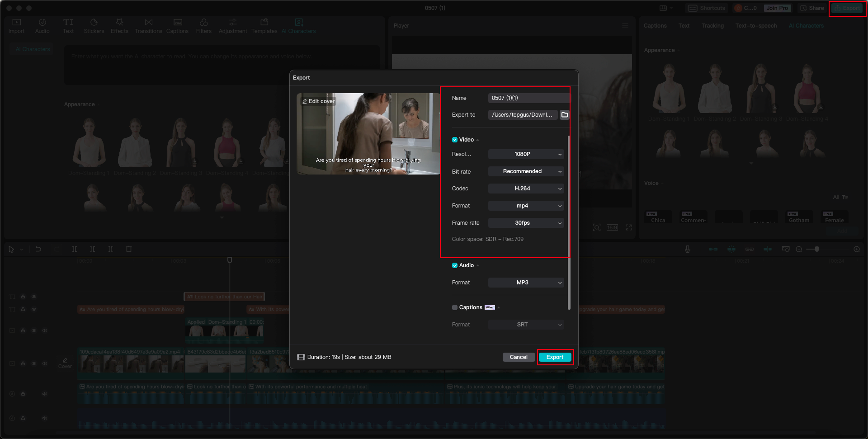The height and width of the screenshot is (439, 868).
Task: Adjust the timeline zoom slider
Action: point(816,249)
